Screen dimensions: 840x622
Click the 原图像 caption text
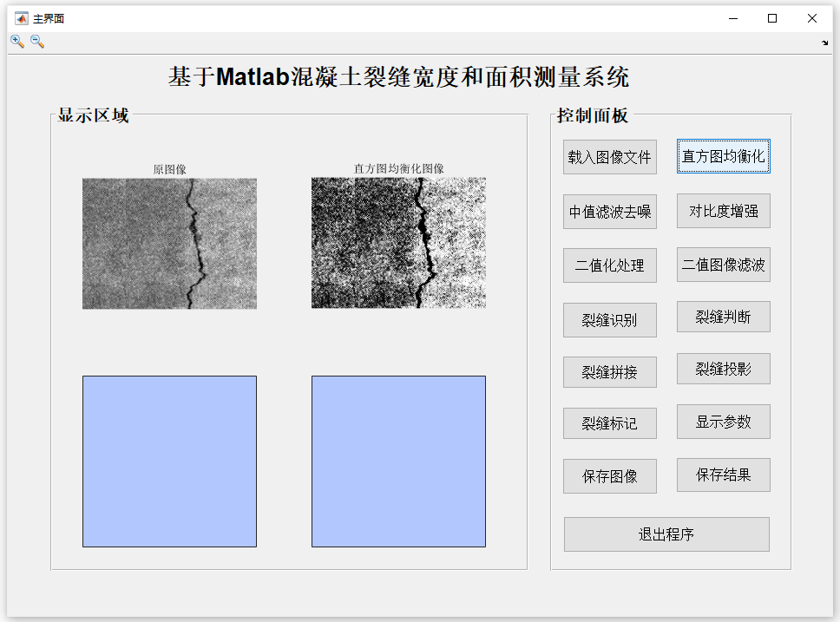tap(169, 169)
